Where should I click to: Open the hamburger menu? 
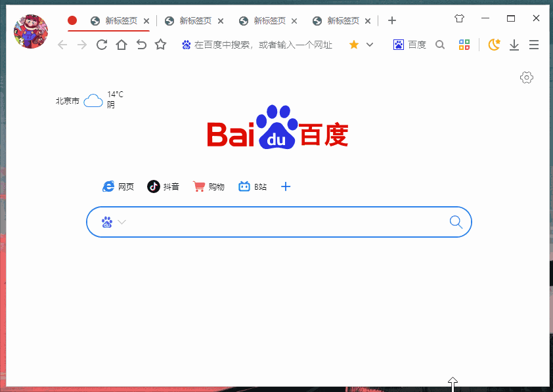(x=534, y=45)
